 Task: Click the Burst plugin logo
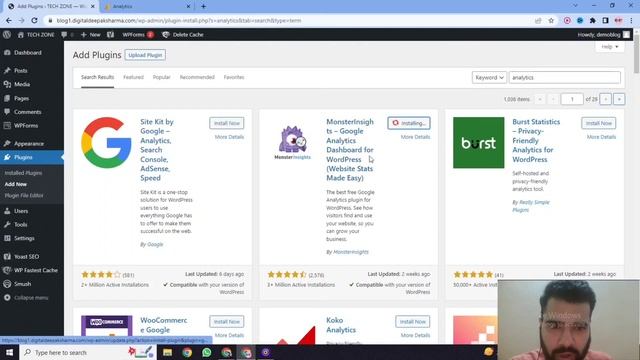point(478,142)
